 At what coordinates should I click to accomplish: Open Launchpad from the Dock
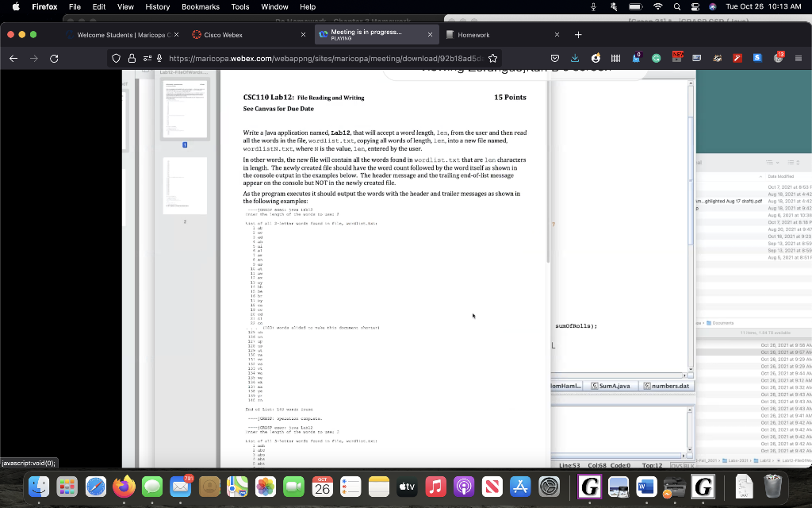[67, 487]
